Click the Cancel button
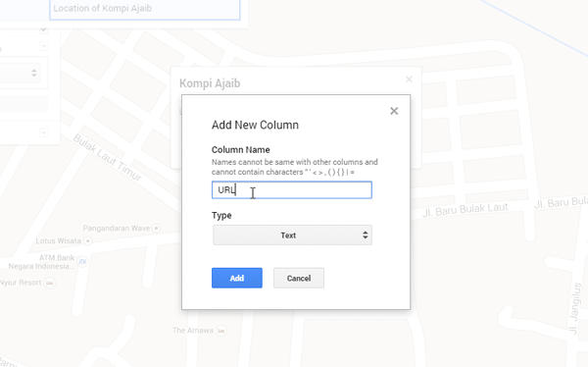 tap(299, 278)
